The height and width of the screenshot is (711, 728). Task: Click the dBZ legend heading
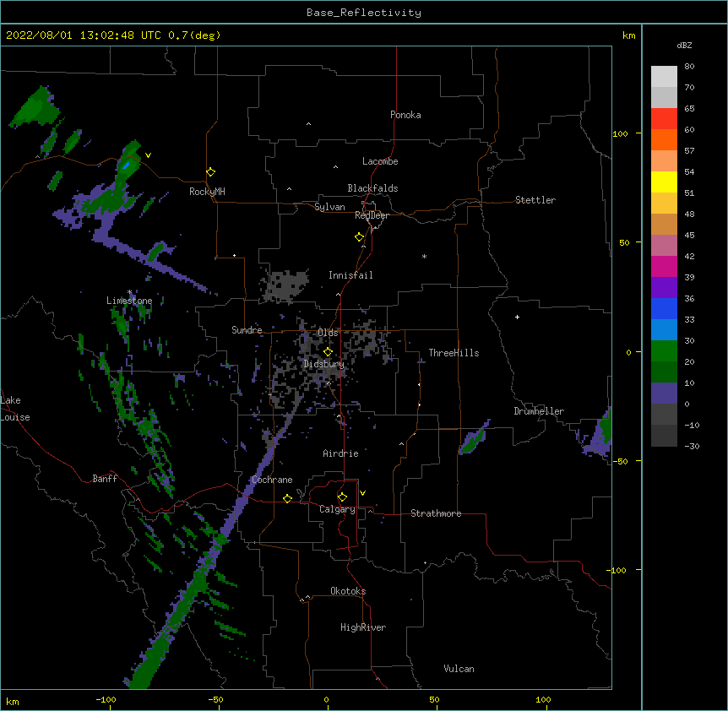[684, 45]
